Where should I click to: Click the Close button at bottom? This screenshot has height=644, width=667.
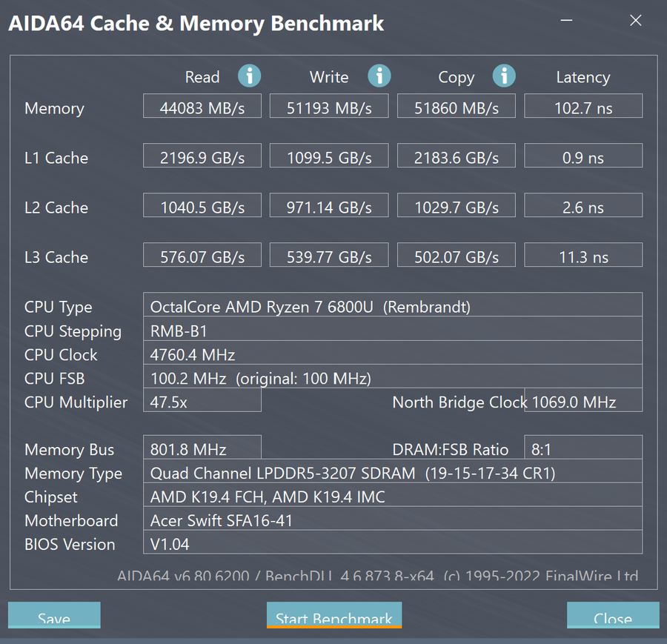click(x=613, y=615)
